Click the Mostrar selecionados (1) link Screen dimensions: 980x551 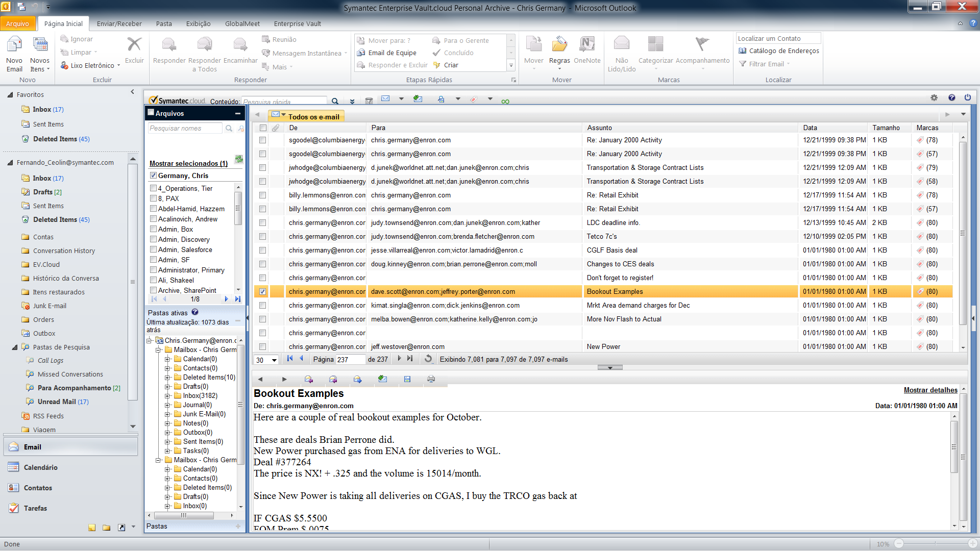[x=188, y=163]
